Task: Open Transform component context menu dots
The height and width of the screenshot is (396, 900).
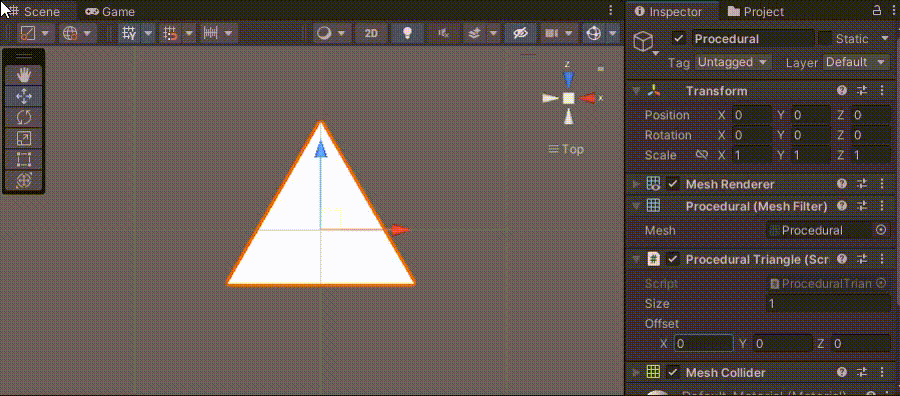Action: click(882, 91)
